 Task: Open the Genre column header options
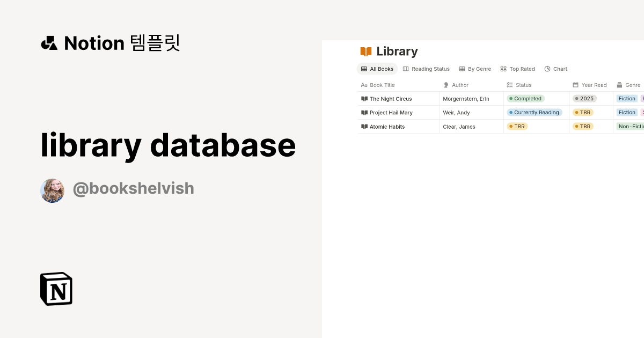tap(631, 85)
